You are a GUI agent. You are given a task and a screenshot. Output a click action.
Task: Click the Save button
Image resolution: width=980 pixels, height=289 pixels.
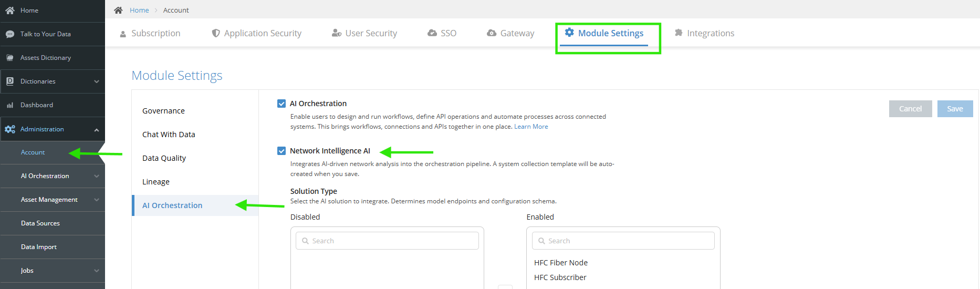click(955, 109)
